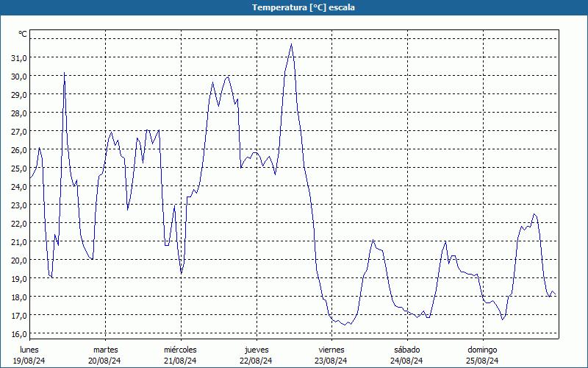Select the 23/08/24 date label
Viewport: 588px width, 368px height.
coord(331,361)
